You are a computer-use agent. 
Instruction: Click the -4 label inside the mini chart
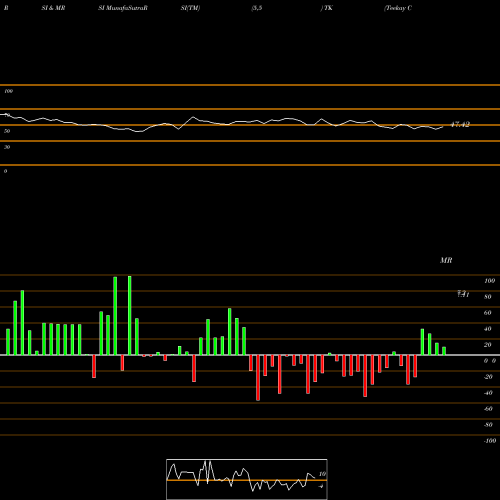point(321,486)
